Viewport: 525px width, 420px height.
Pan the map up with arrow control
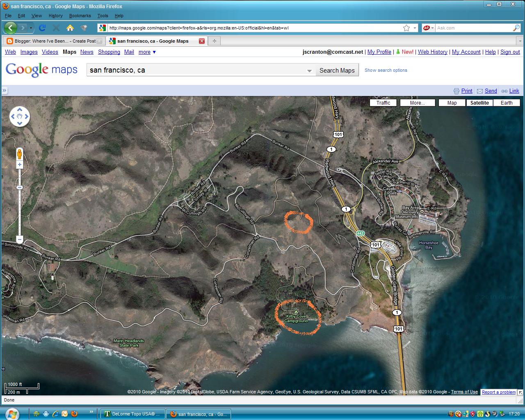pyautogui.click(x=20, y=110)
